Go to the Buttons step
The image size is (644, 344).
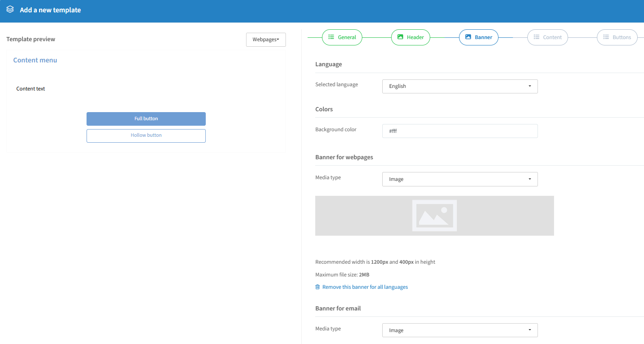pos(617,37)
